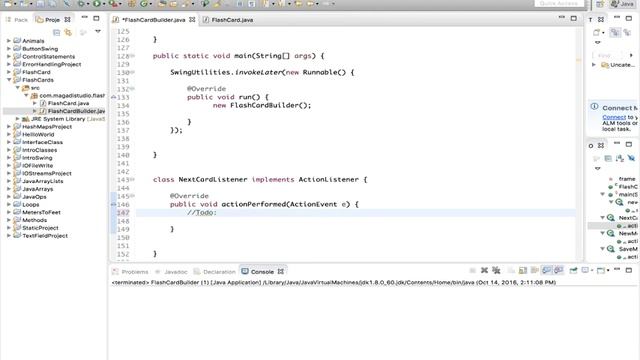The width and height of the screenshot is (640, 360).
Task: Save the current file in the toolbar
Action: click(x=40, y=4)
